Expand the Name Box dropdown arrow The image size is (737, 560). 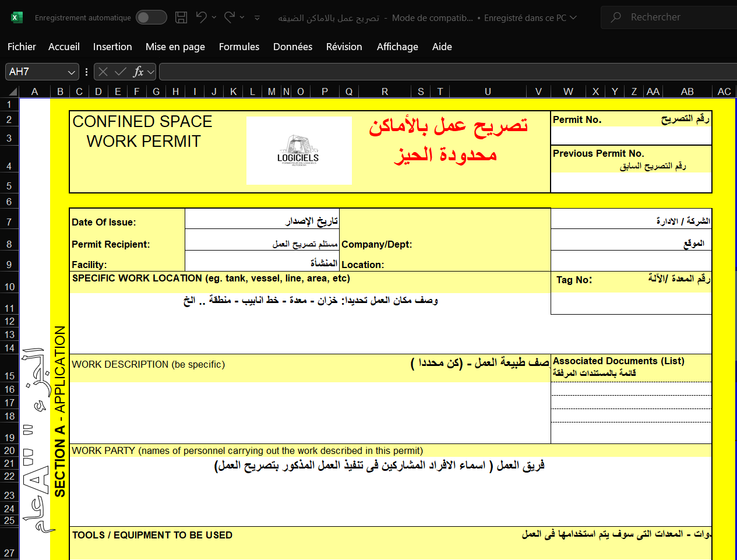[x=72, y=72]
